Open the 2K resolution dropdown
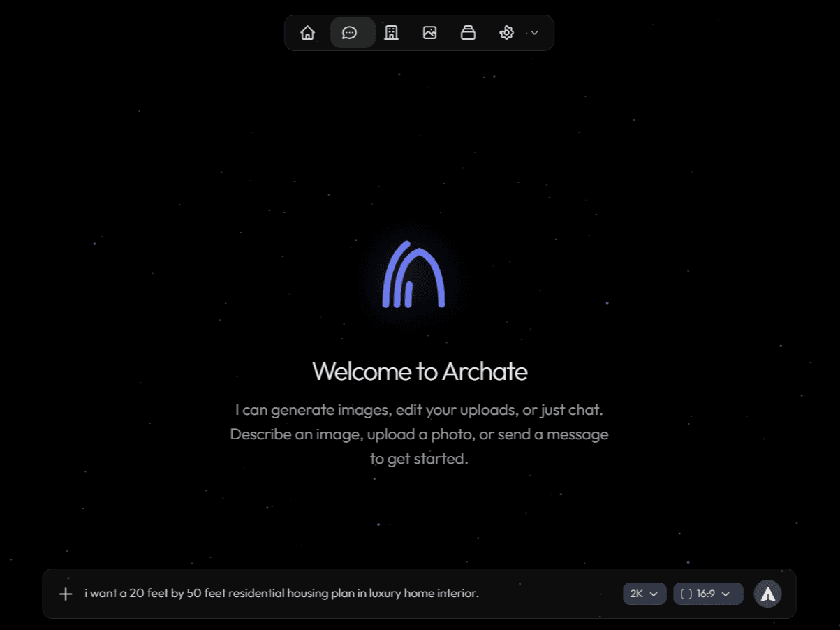Screen dimensions: 840x630 (x=644, y=594)
